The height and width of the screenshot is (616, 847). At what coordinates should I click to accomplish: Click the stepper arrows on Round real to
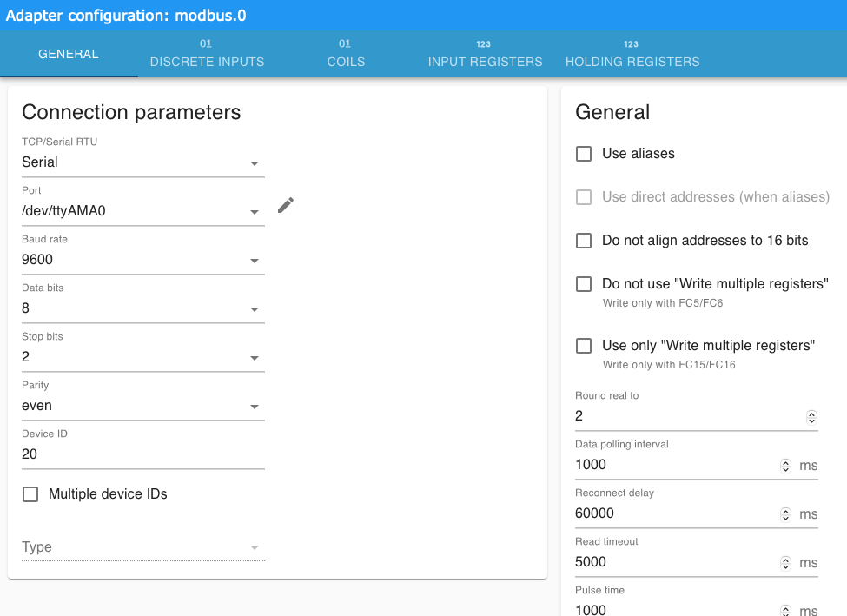811,417
